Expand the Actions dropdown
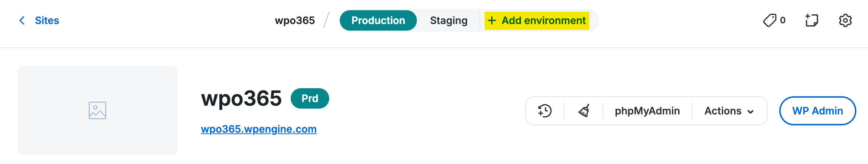This screenshot has height=164, width=868. click(729, 111)
